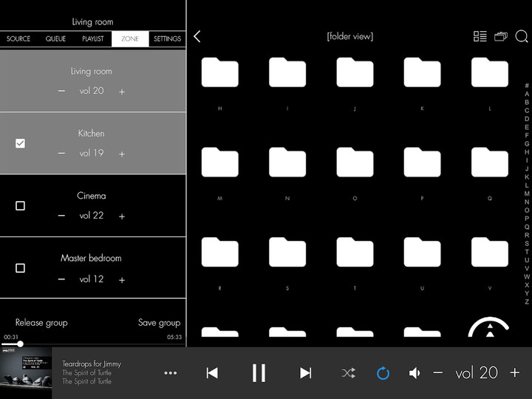Viewport: 532px width, 399px height.
Task: Expand the round up-arrow overlay button
Action: click(488, 332)
